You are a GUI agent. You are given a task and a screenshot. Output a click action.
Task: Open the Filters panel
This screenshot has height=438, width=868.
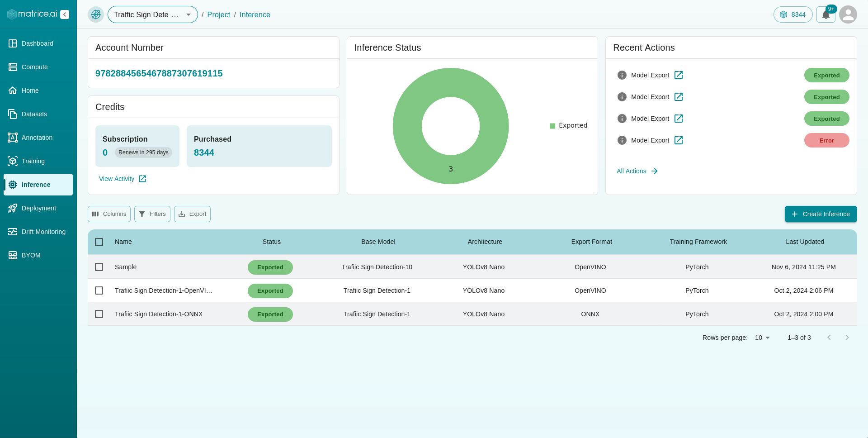(152, 214)
